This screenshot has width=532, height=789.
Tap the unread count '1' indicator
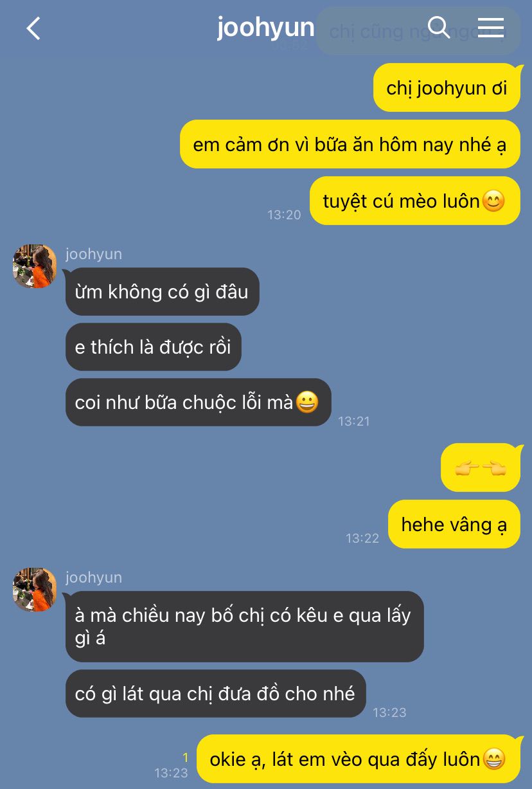click(x=185, y=757)
